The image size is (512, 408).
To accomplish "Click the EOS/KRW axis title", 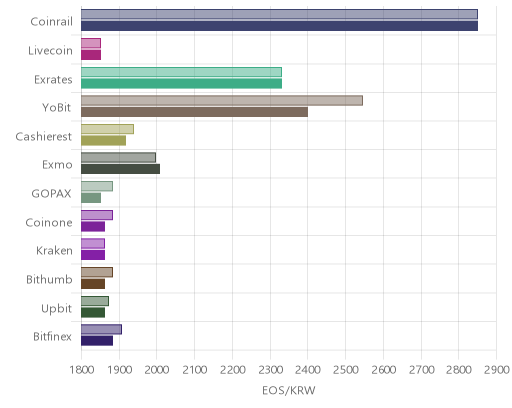I will pos(289,390).
